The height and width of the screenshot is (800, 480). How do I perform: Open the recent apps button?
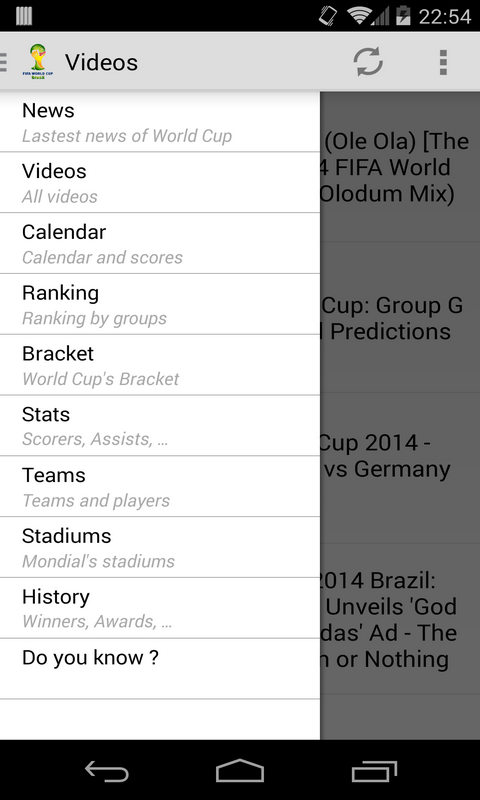[374, 770]
